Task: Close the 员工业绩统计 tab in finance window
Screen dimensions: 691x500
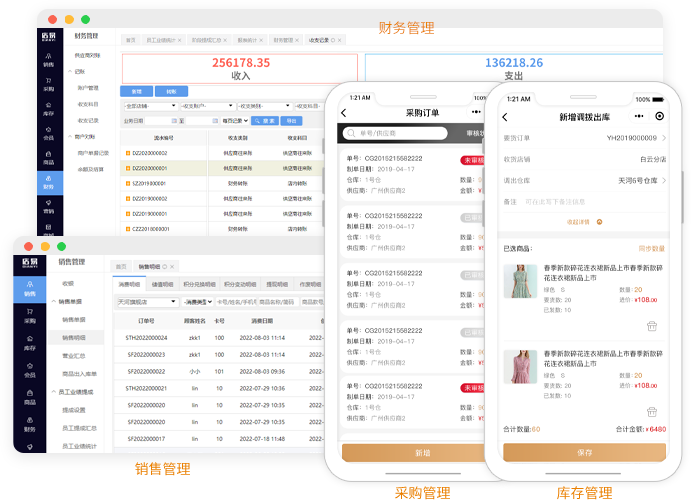Action: click(179, 40)
